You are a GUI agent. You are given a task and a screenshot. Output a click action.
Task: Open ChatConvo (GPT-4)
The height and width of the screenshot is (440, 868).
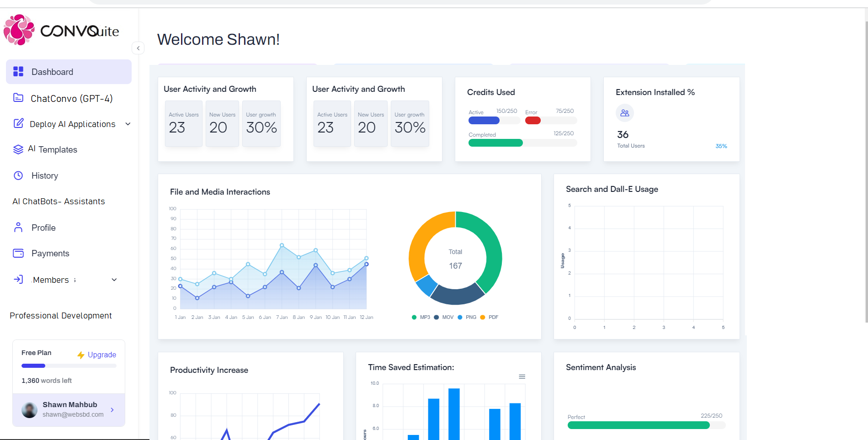[72, 98]
